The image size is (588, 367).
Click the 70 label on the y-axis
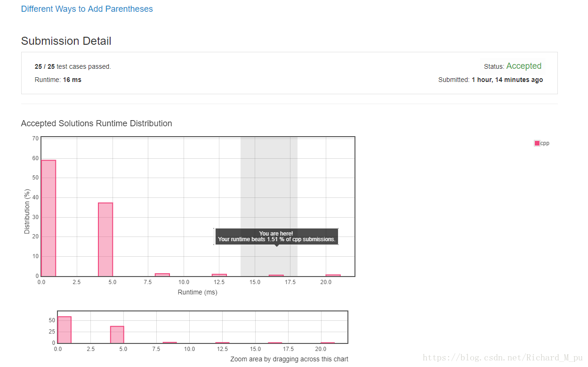(x=35, y=139)
